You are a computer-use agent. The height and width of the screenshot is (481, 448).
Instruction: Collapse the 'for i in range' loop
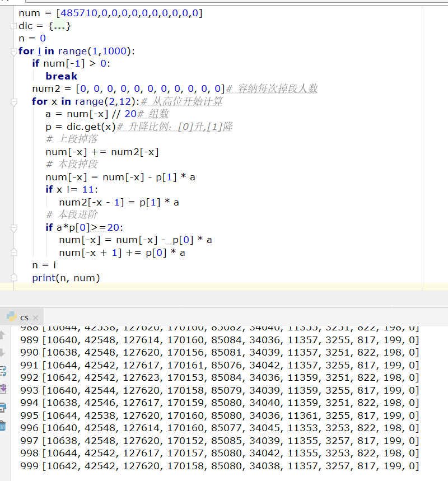[x=13, y=52]
